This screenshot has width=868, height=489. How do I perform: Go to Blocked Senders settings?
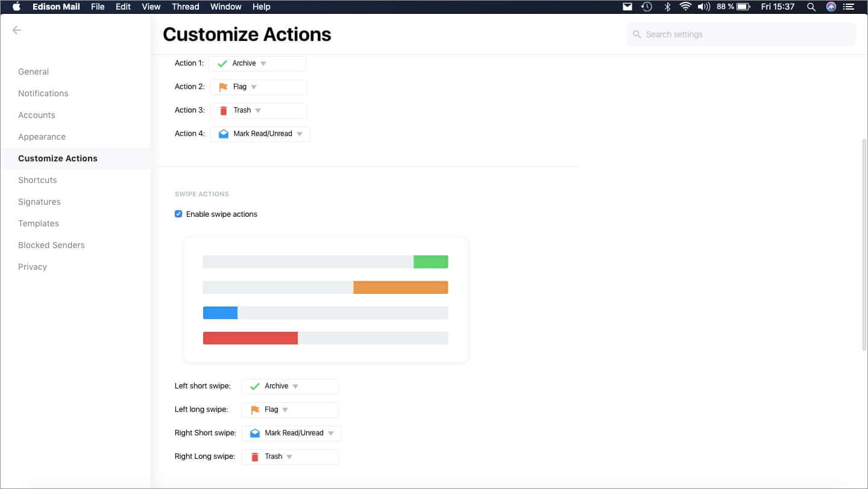[x=51, y=245]
